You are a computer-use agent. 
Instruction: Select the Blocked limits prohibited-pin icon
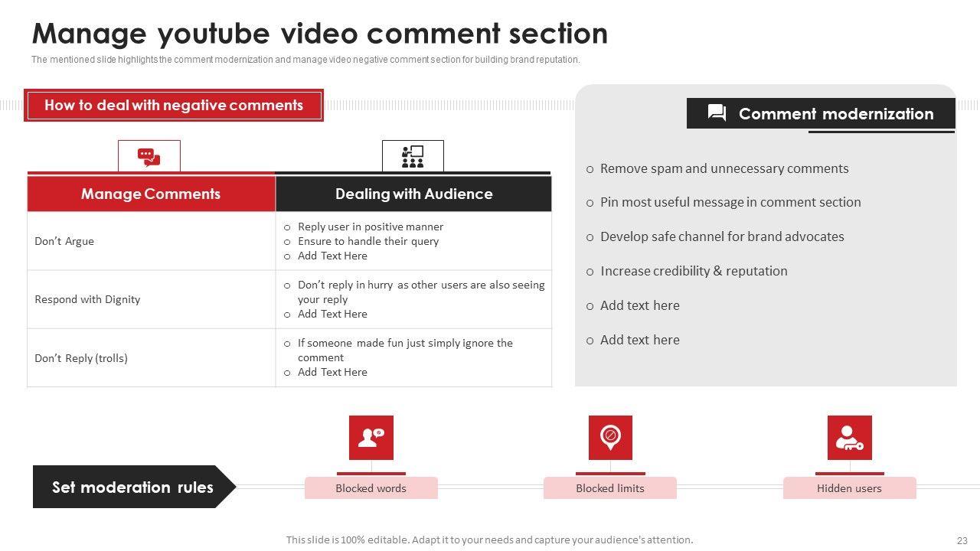610,438
